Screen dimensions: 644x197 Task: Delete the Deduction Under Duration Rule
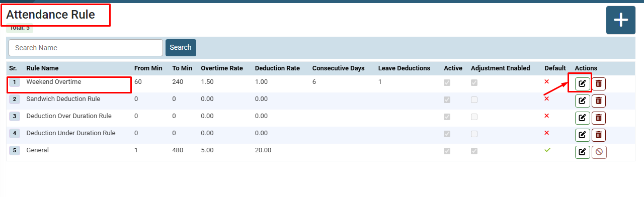(599, 135)
